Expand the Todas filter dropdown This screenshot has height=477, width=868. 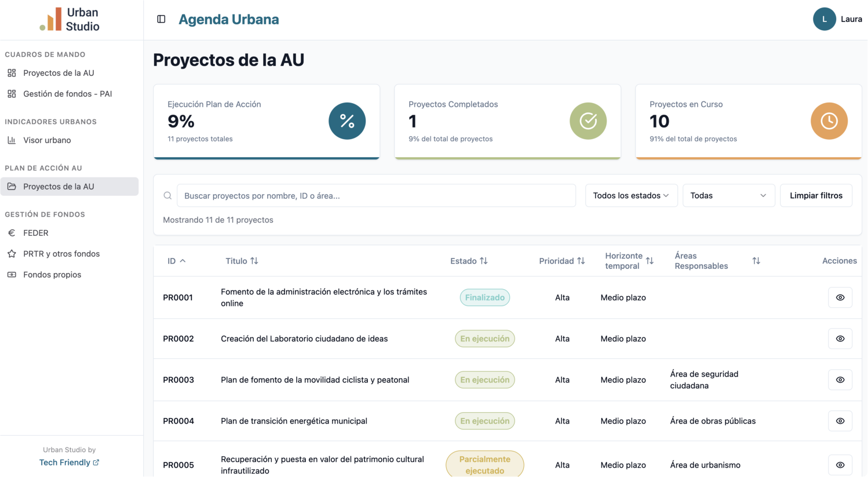click(x=728, y=196)
